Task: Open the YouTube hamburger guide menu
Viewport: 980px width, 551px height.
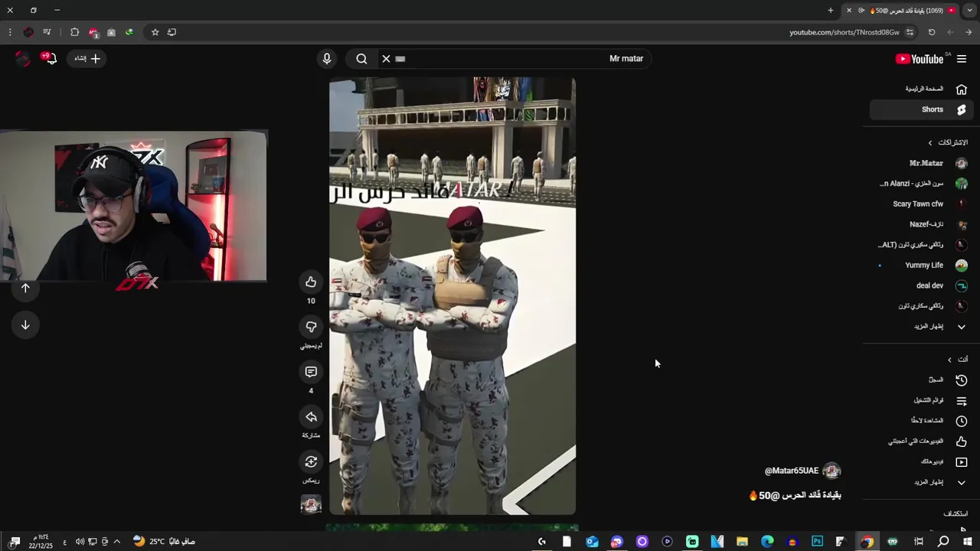Action: point(962,59)
